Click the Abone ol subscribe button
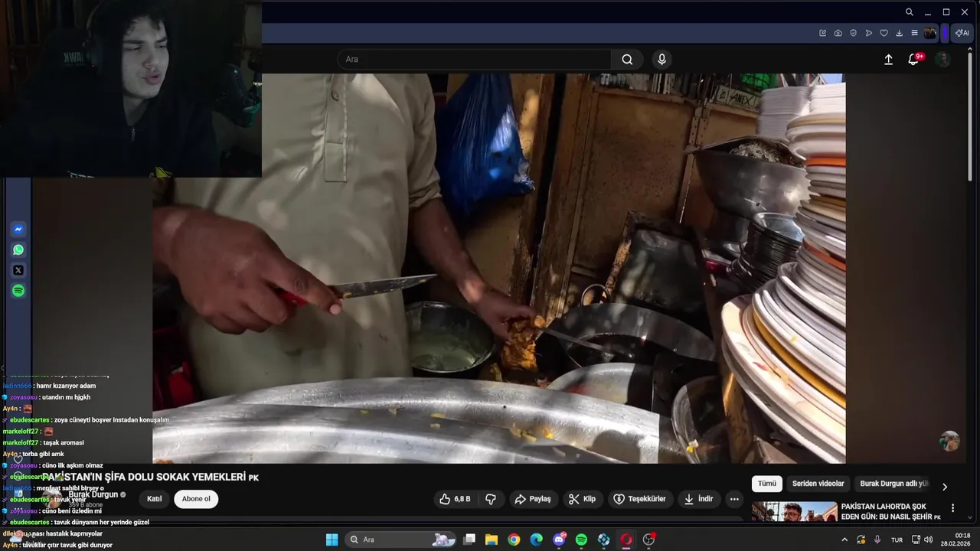The height and width of the screenshot is (551, 980). pos(196,499)
